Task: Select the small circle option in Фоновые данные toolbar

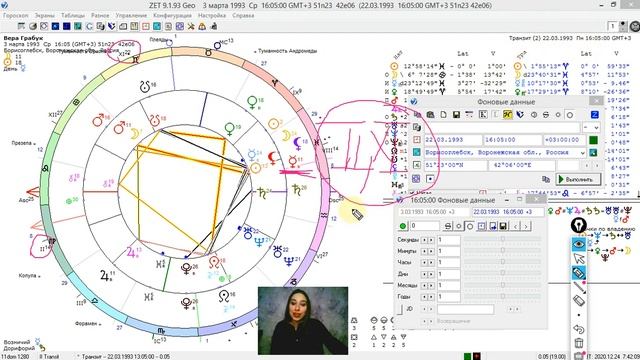Action: pos(558,115)
